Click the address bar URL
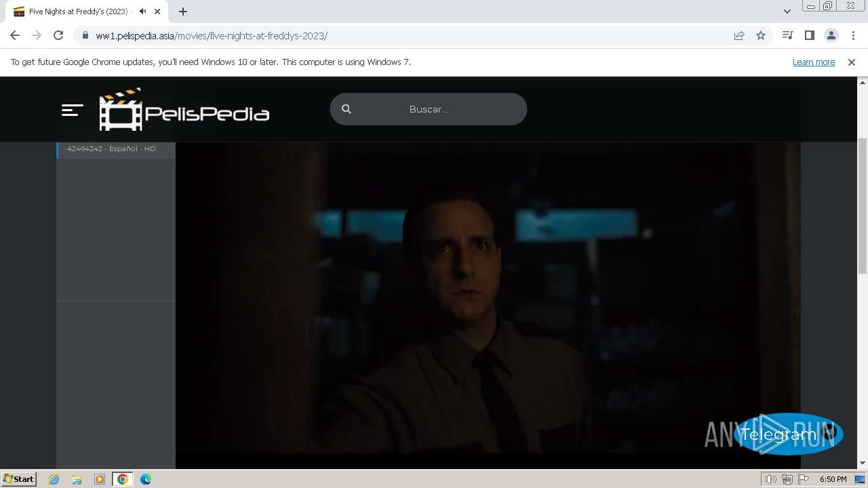 212,36
